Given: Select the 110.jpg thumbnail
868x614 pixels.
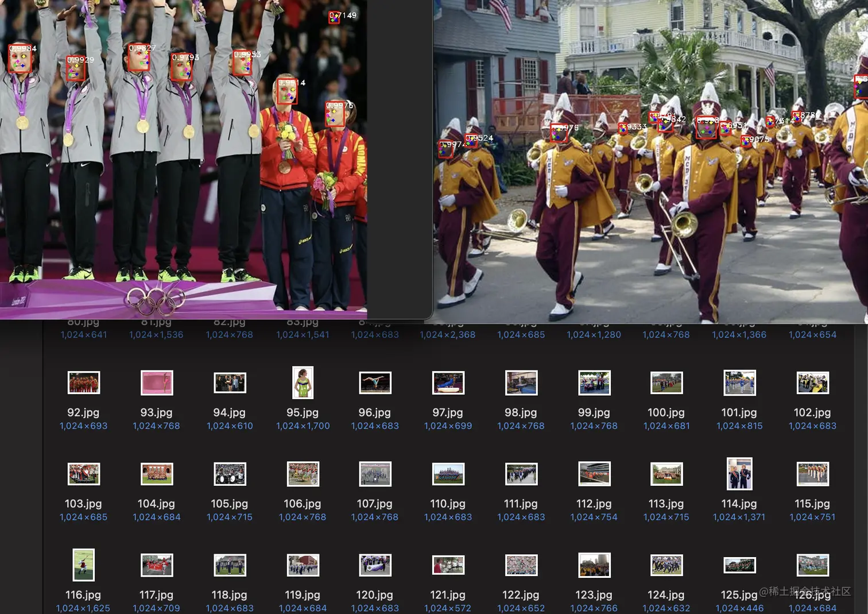Looking at the screenshot, I should (x=448, y=474).
